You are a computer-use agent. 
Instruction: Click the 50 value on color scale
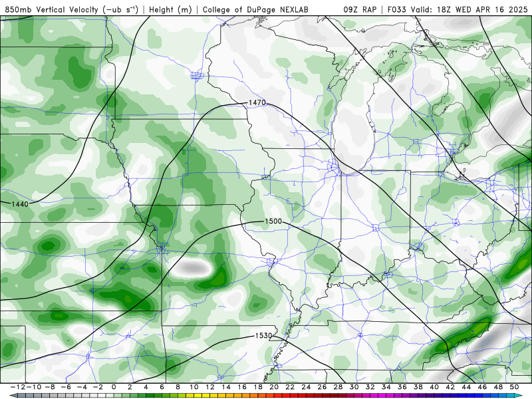514,387
